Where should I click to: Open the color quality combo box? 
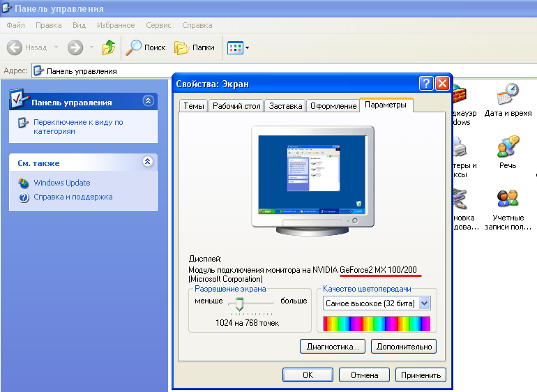point(377,303)
